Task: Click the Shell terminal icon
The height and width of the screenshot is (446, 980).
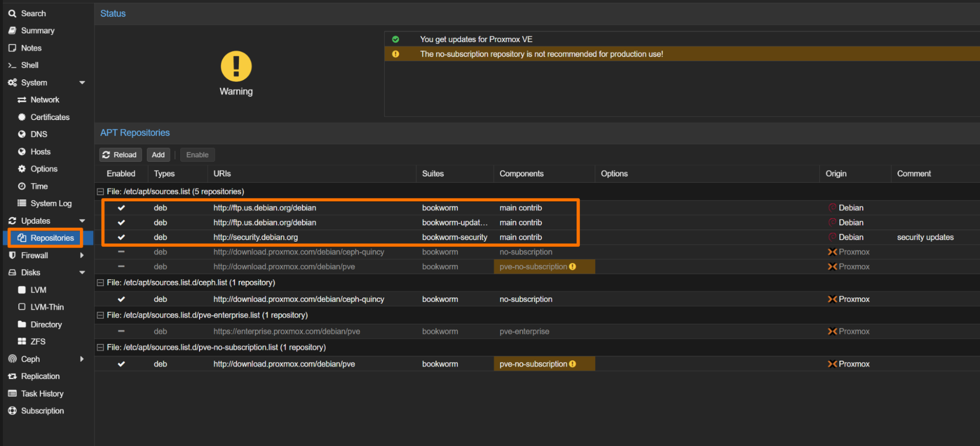Action: tap(12, 65)
